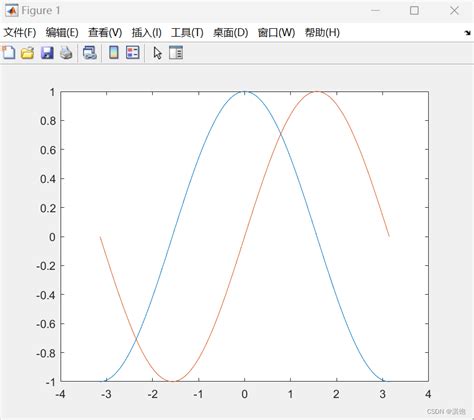
Task: Insert a legend using the toolbar icon
Action: (133, 53)
